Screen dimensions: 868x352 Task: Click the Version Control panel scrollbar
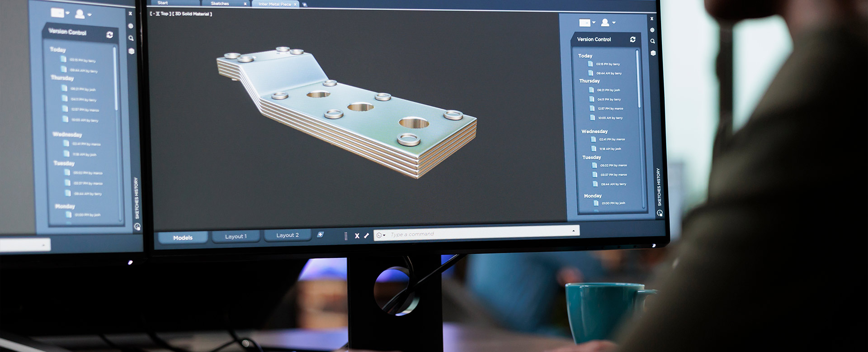638,79
